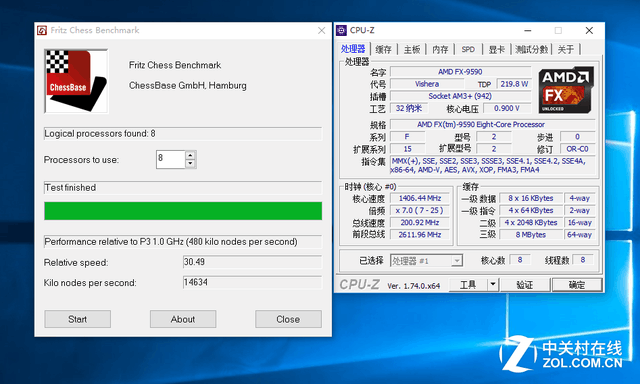Screen dimensions: 640x384
Task: Switch to the 处理器 tab in CPU-Z
Action: [353, 49]
